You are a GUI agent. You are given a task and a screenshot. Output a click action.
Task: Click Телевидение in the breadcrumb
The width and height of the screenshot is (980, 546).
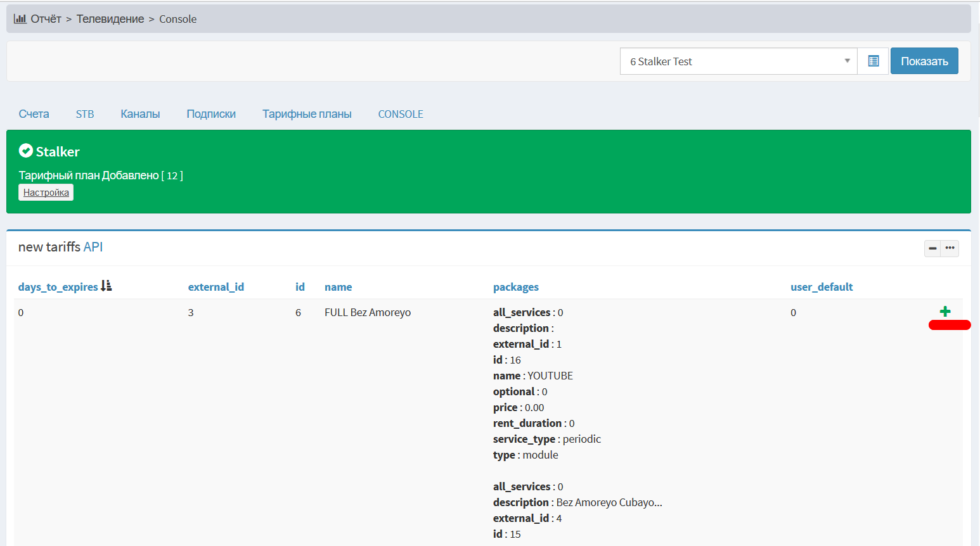tap(110, 19)
